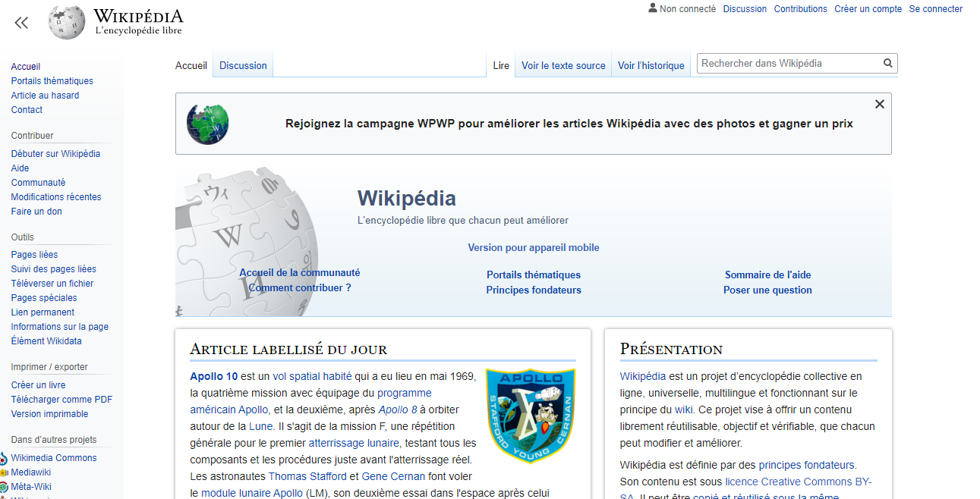The width and height of the screenshot is (980, 499).
Task: Close the WPWP campaign banner
Action: 880,105
